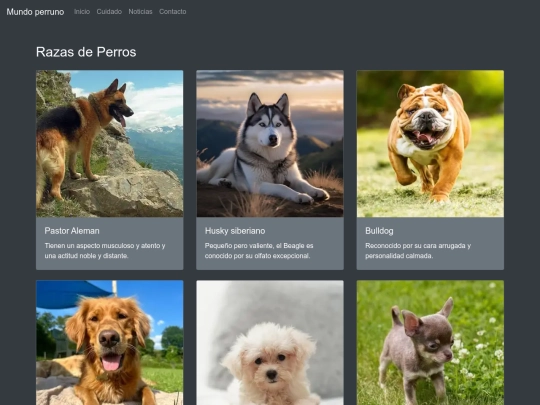540x405 pixels.
Task: Open the running bulldog photo
Action: (x=430, y=144)
